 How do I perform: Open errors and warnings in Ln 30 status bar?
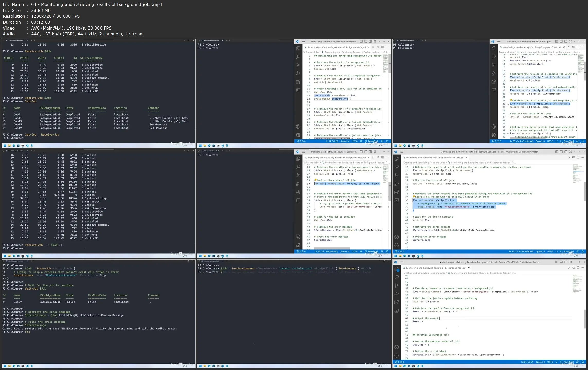click(301, 251)
